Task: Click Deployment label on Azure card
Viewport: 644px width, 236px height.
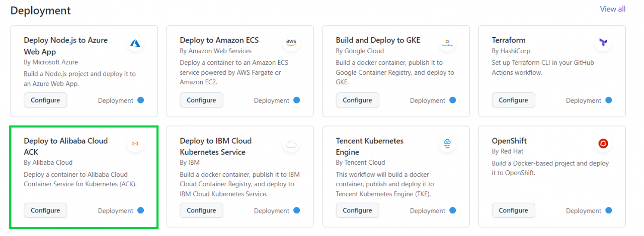Action: tap(115, 100)
